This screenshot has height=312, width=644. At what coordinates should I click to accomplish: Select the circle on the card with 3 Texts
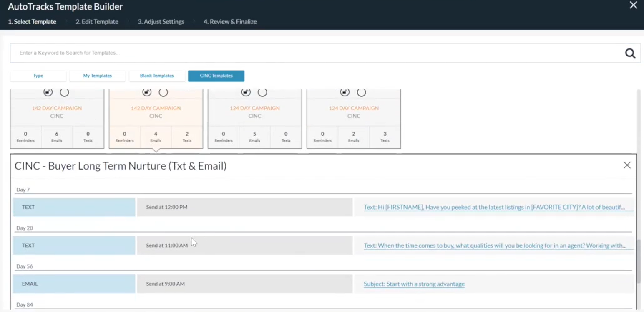click(362, 92)
